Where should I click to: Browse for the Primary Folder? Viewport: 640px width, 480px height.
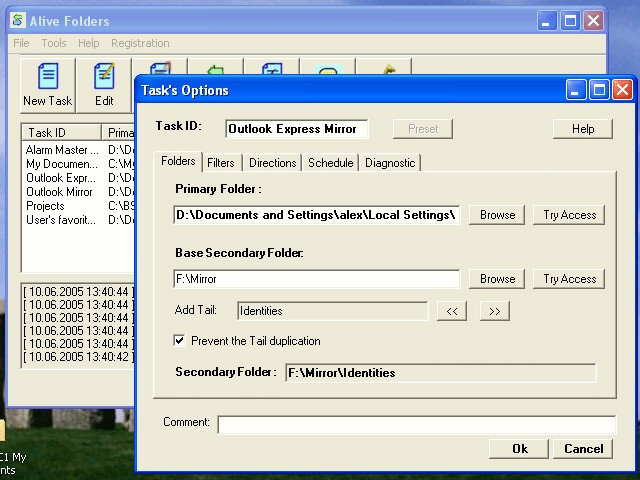click(497, 215)
